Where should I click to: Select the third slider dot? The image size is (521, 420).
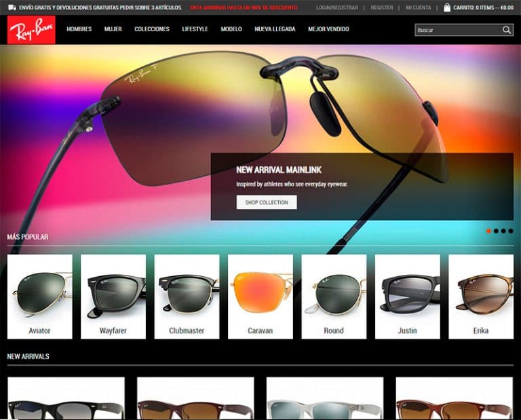(x=503, y=231)
